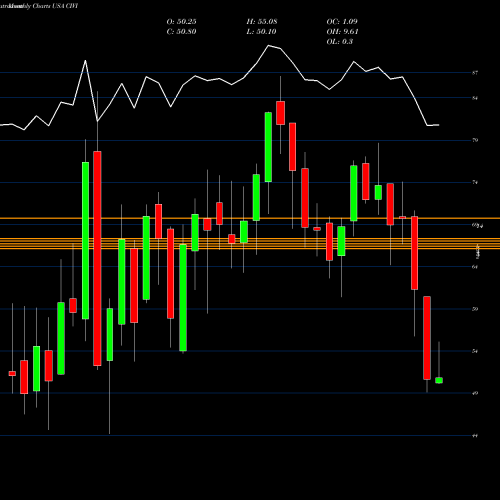Click the 79 price axis label
This screenshot has width=500, height=500.
coord(475,140)
